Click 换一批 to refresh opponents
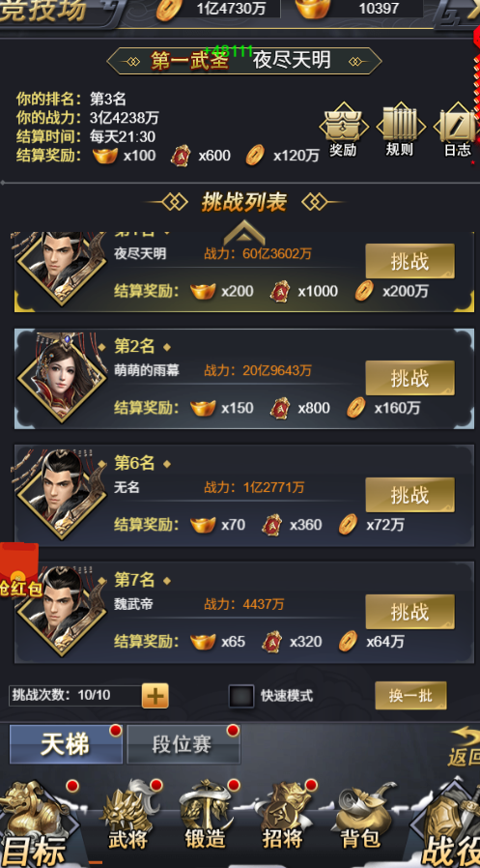 (x=410, y=696)
